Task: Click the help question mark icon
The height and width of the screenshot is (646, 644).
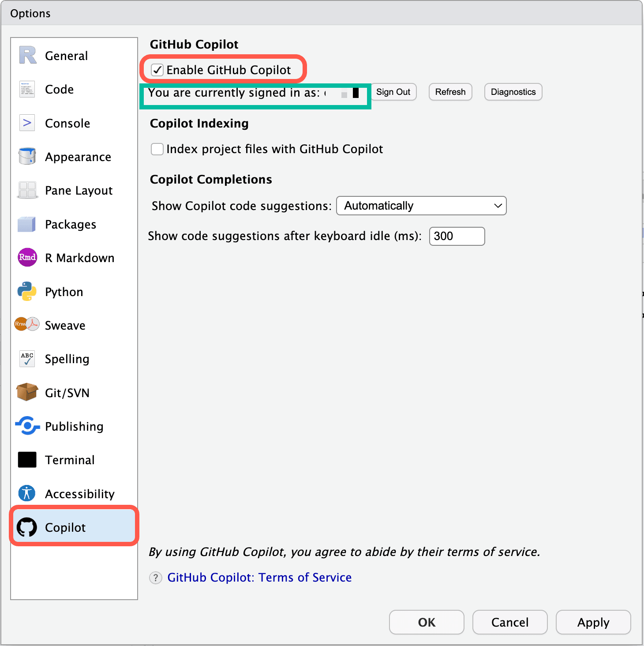Action: (156, 578)
